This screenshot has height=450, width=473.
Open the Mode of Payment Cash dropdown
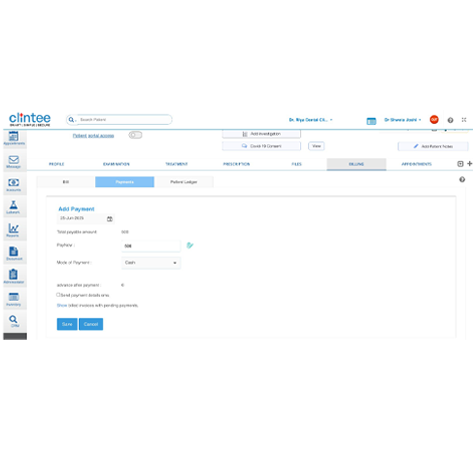pyautogui.click(x=151, y=263)
